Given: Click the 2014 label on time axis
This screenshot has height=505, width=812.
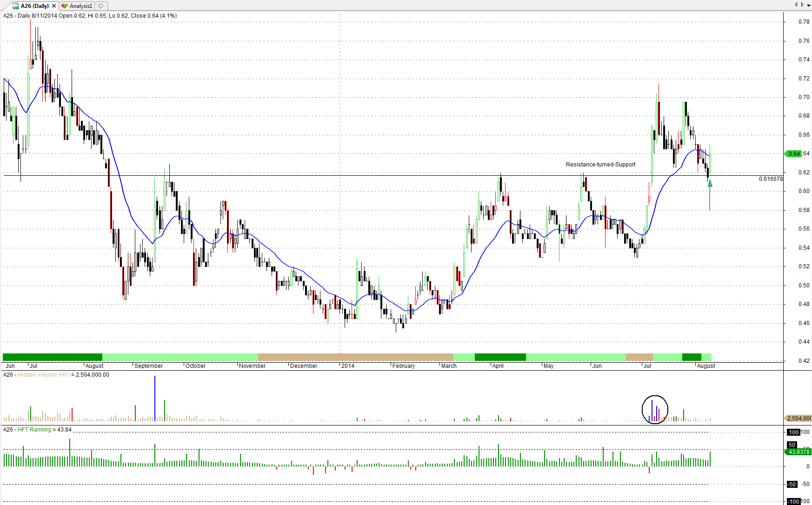Looking at the screenshot, I should tap(347, 366).
